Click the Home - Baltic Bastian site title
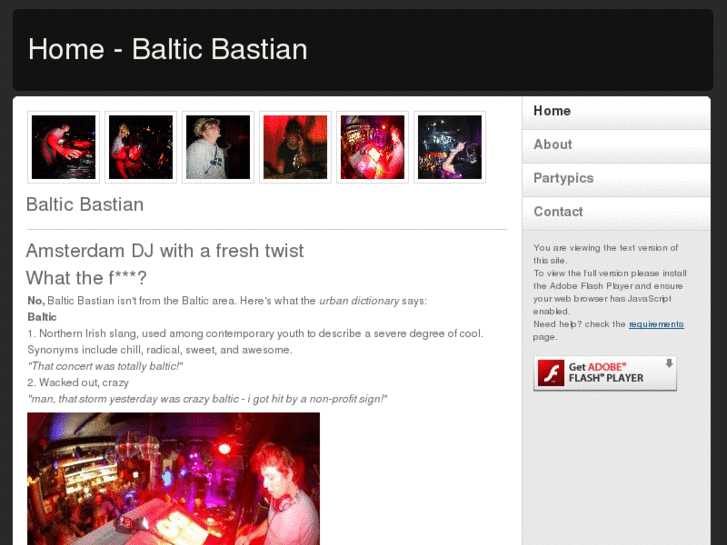 168,49
